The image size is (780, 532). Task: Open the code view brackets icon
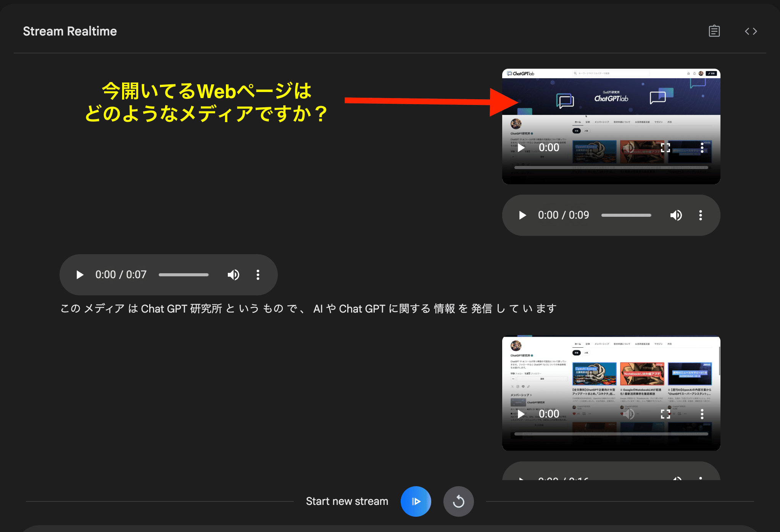pyautogui.click(x=751, y=31)
